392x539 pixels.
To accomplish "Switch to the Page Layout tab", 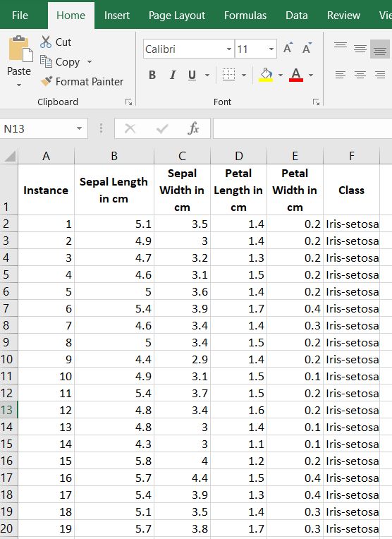I will pos(176,16).
